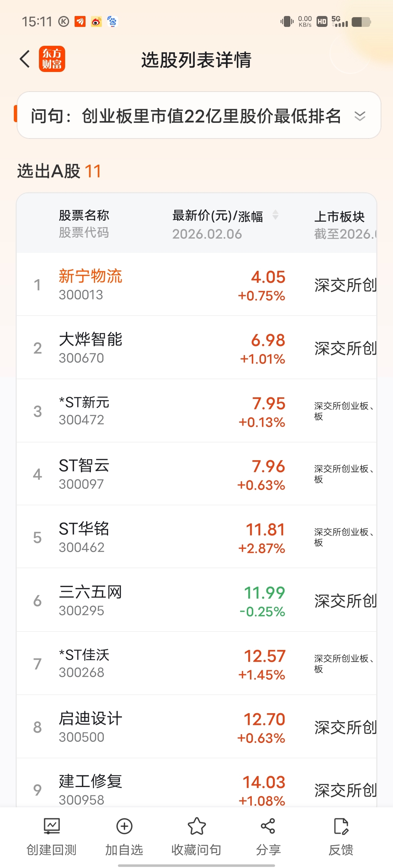This screenshot has width=393, height=868.
Task: Select the 股票名称 column header
Action: [x=84, y=215]
